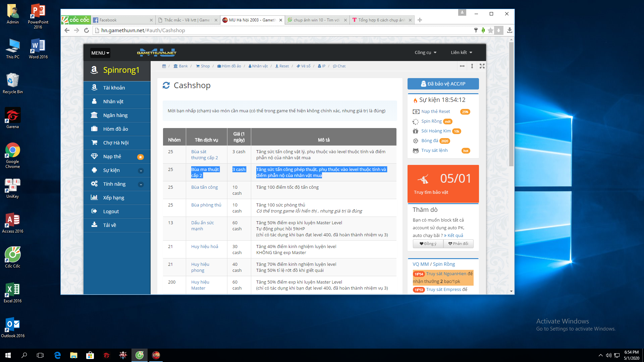Click Logout in the left sidebar
This screenshot has width=644, height=362.
tap(111, 211)
